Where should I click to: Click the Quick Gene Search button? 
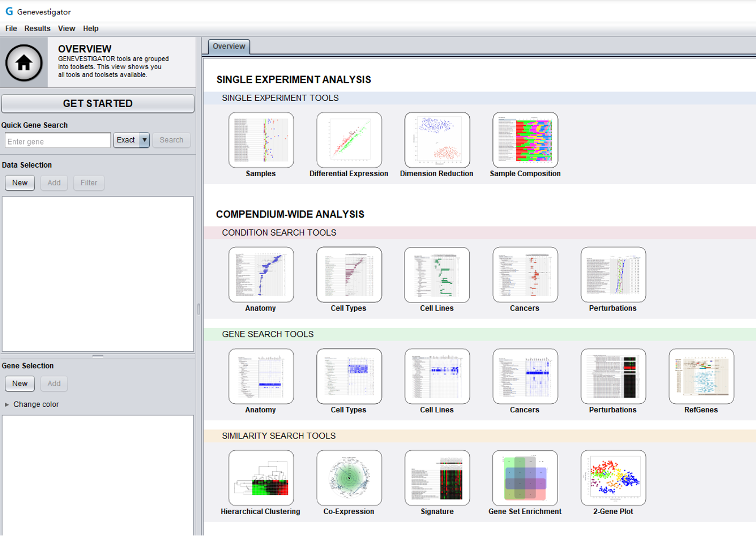171,140
